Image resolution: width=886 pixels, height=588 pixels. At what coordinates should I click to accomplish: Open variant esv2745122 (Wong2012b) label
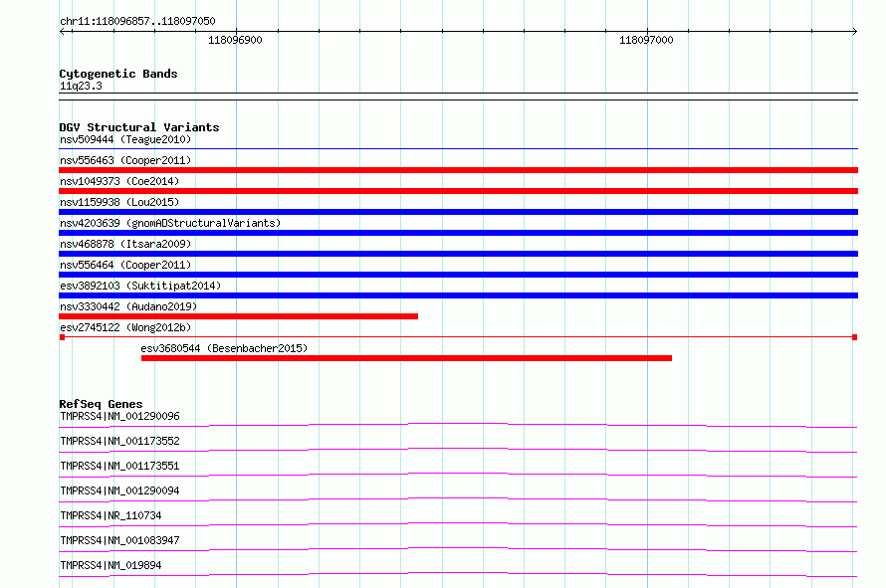[125, 327]
